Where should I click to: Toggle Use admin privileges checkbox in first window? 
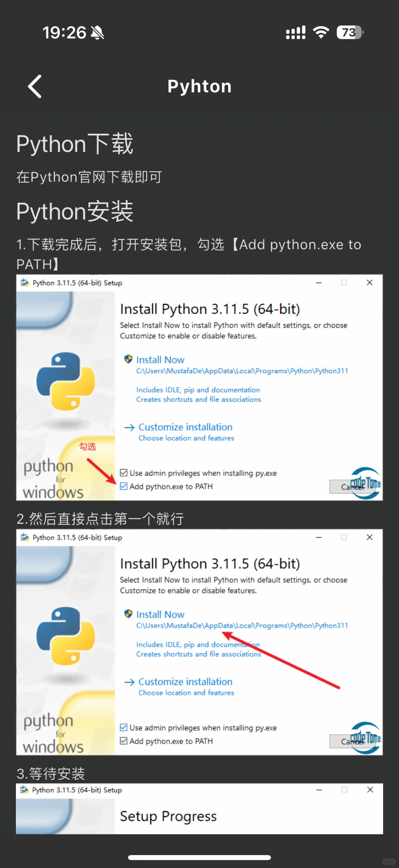(x=124, y=473)
